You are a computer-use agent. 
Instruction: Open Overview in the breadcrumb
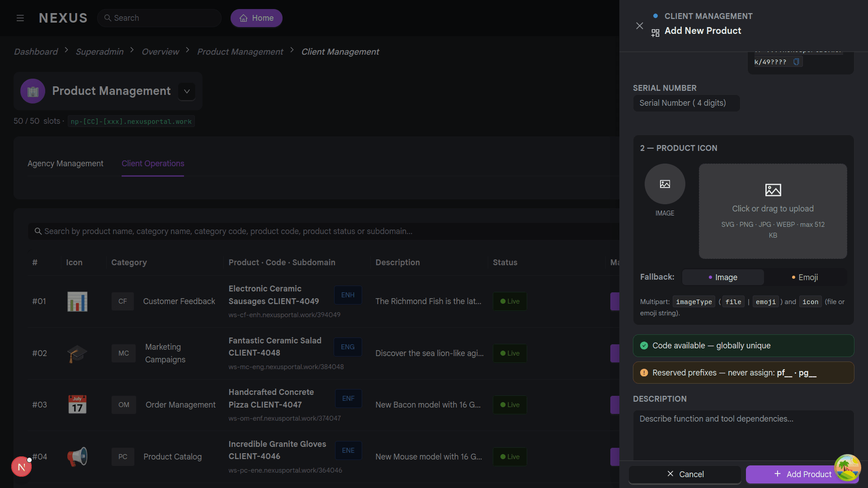[x=160, y=52]
